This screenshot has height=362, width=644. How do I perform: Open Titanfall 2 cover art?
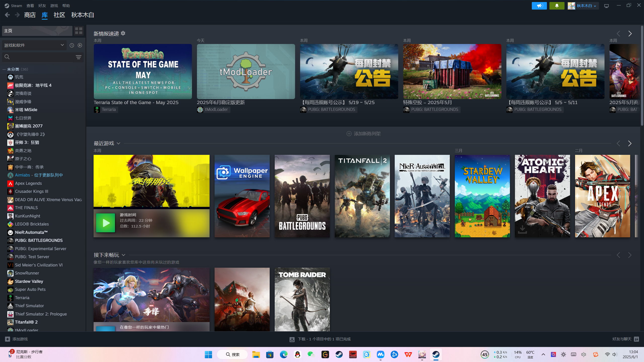[x=362, y=196]
